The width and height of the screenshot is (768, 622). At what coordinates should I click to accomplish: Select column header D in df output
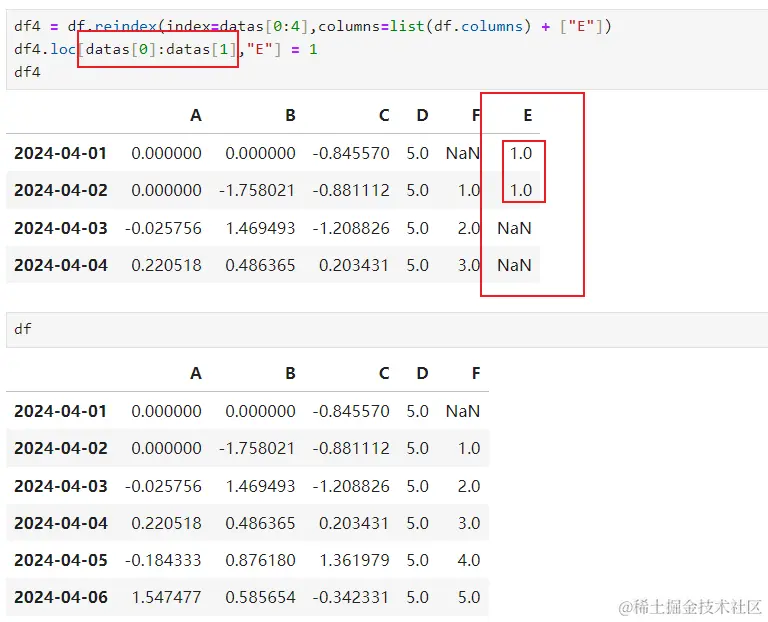(x=422, y=374)
